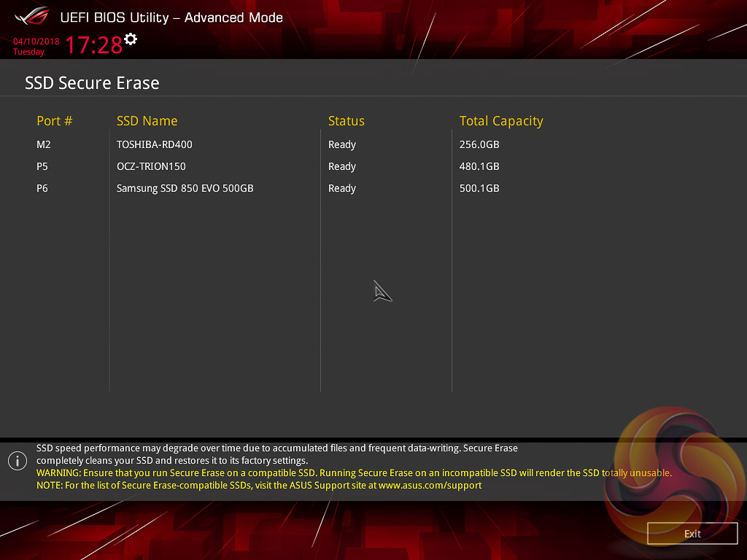Click the info icon beside the help text

click(x=18, y=461)
